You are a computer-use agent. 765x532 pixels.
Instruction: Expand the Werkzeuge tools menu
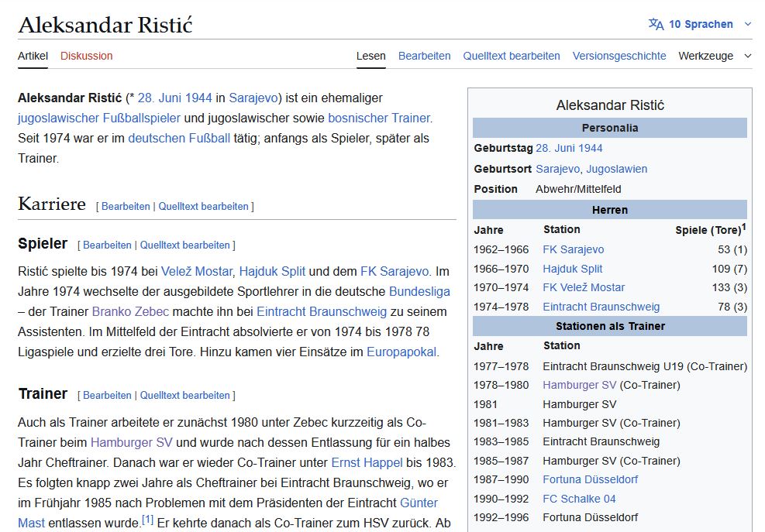(714, 56)
